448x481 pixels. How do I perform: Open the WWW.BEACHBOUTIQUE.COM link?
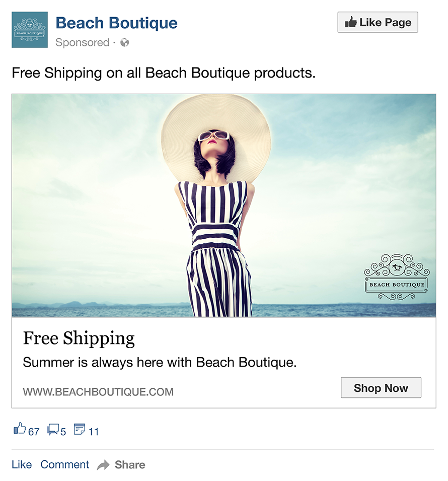point(98,392)
